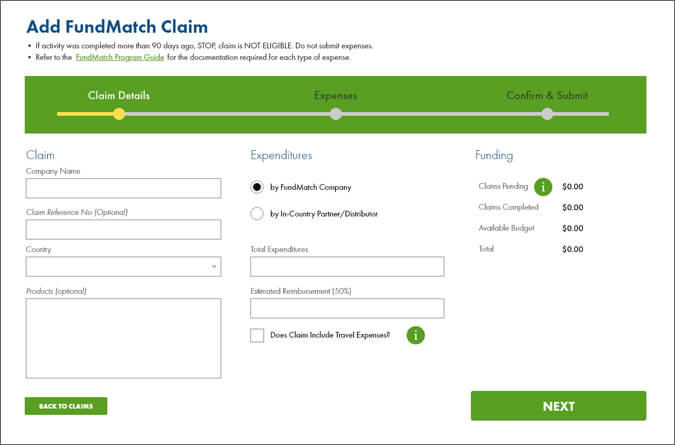
Task: Click the info icon beside Claims Pending
Action: (543, 186)
